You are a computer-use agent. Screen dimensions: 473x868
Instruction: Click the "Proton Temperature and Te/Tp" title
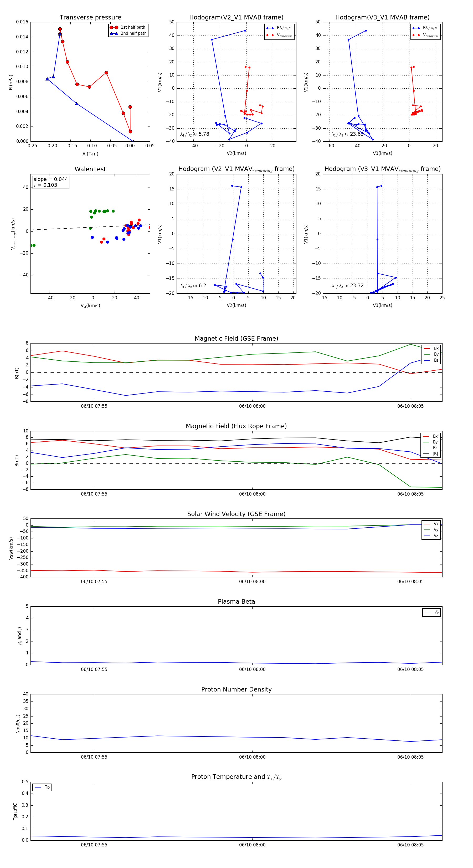click(236, 777)
